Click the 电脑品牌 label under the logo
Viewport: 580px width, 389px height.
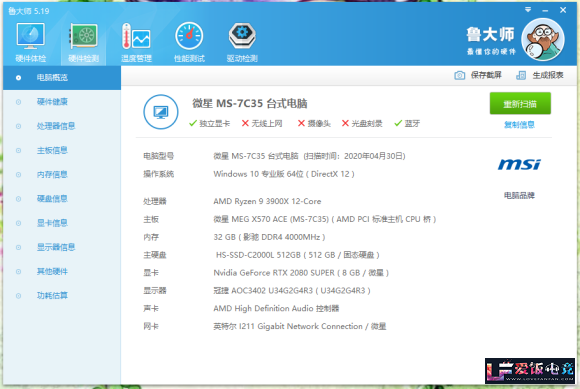[x=519, y=195]
